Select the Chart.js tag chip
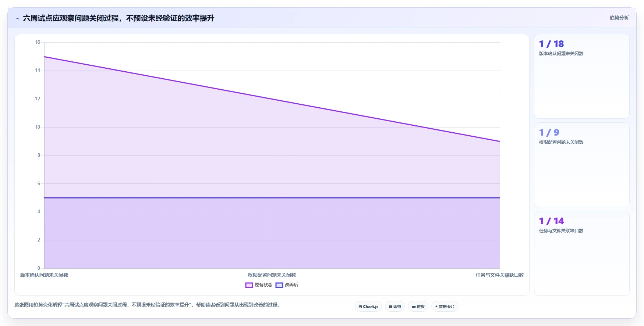The image size is (644, 326). coord(368,307)
